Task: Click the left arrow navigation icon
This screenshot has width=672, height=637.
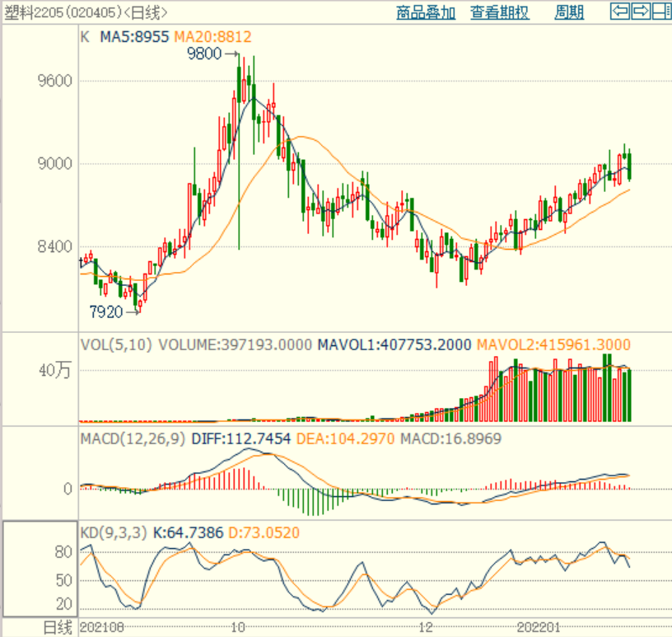Action: point(620,12)
